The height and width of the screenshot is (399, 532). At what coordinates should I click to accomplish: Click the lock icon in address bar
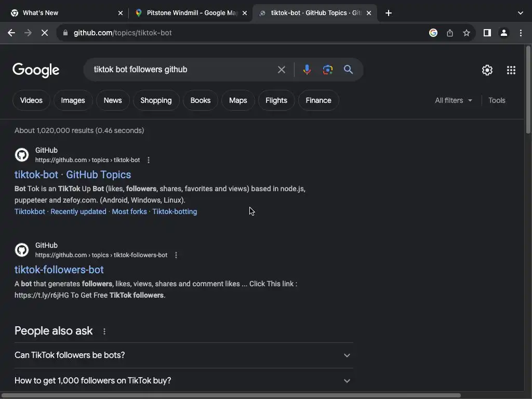[65, 33]
